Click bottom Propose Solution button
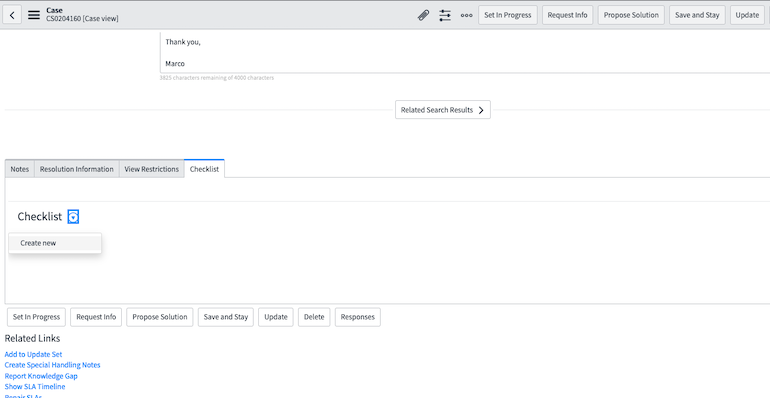 point(160,317)
